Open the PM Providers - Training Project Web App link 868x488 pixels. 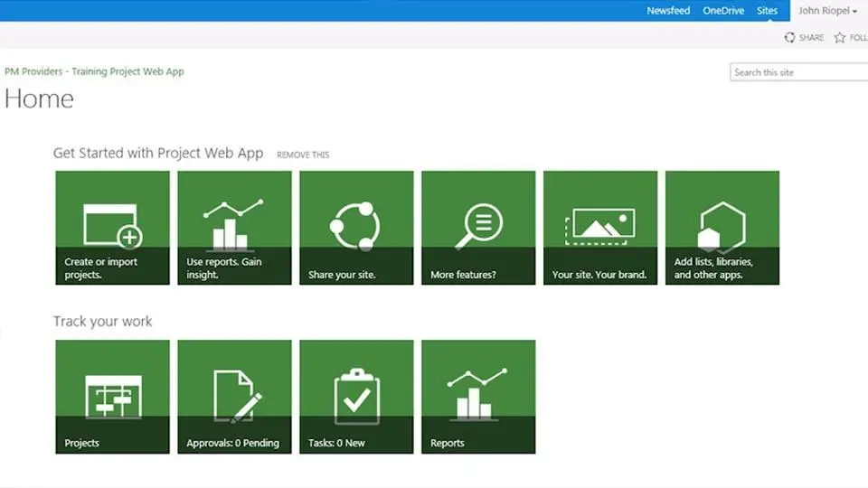point(94,71)
